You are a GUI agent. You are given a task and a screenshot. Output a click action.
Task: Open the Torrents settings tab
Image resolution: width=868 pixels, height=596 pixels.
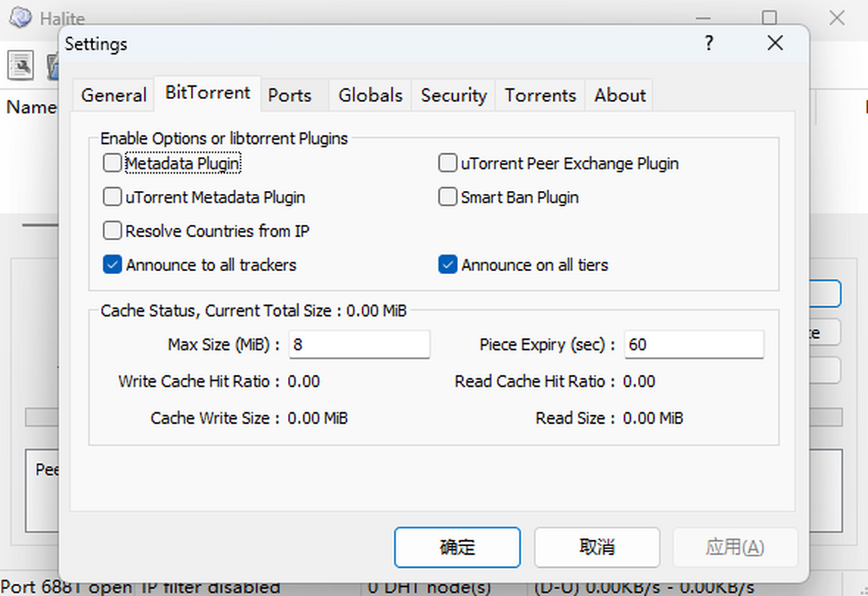[x=540, y=95]
